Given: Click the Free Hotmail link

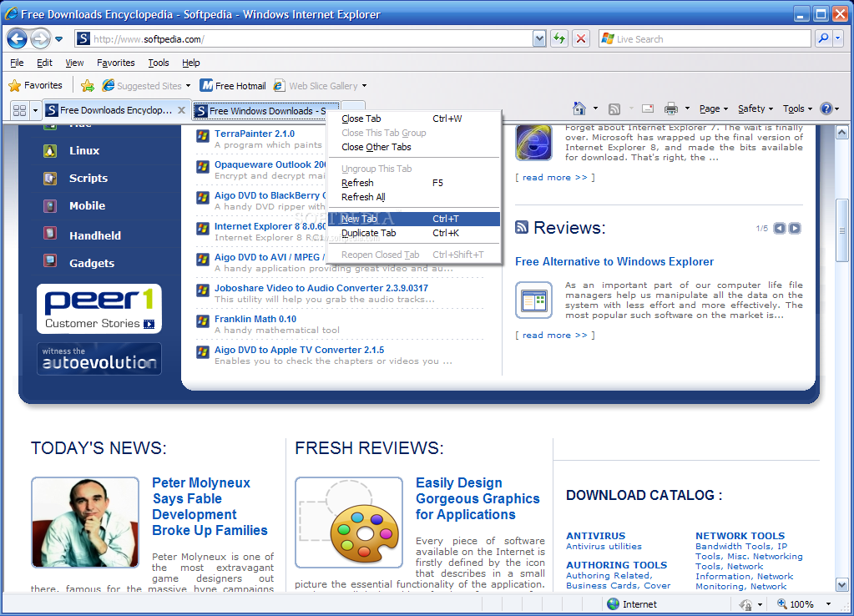Looking at the screenshot, I should tap(233, 85).
